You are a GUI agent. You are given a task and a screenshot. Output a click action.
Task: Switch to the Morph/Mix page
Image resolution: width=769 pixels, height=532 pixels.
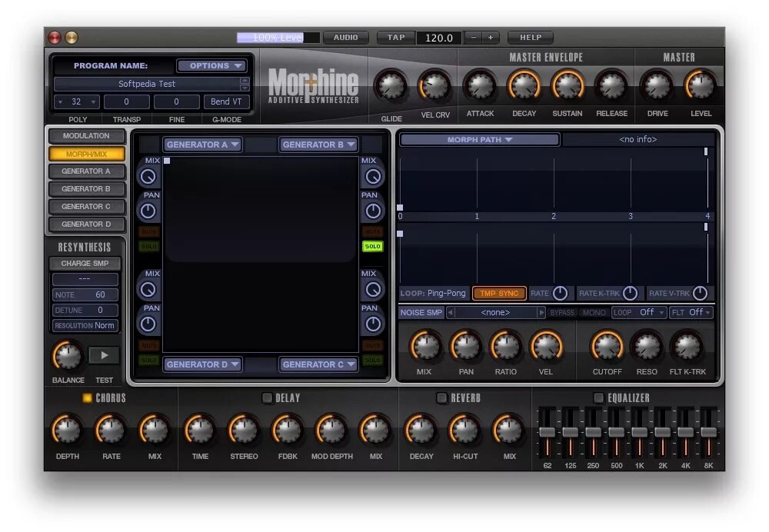click(x=86, y=154)
